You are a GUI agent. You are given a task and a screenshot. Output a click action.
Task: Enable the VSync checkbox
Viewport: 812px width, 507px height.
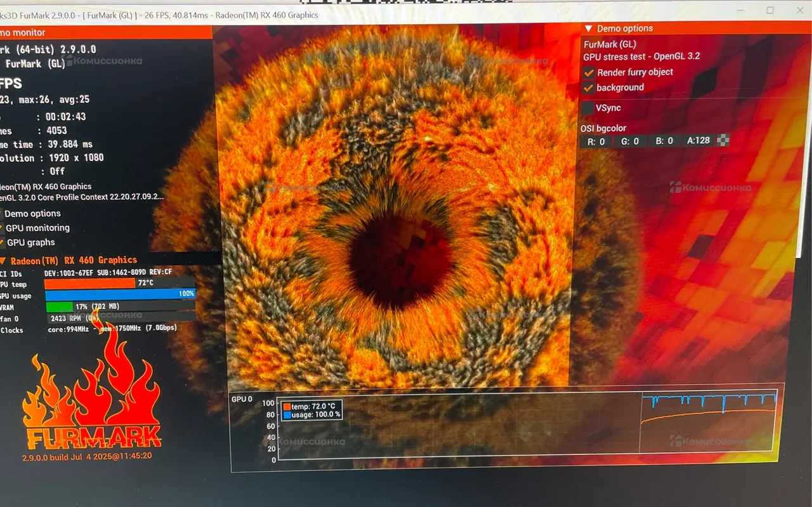point(588,108)
